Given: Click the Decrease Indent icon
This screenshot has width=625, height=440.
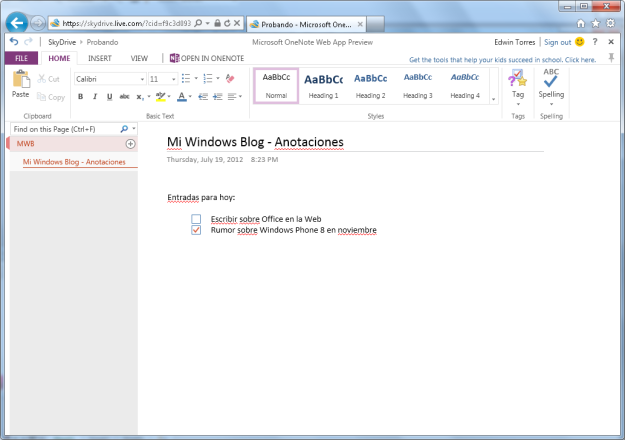Looking at the screenshot, I should tap(203, 96).
